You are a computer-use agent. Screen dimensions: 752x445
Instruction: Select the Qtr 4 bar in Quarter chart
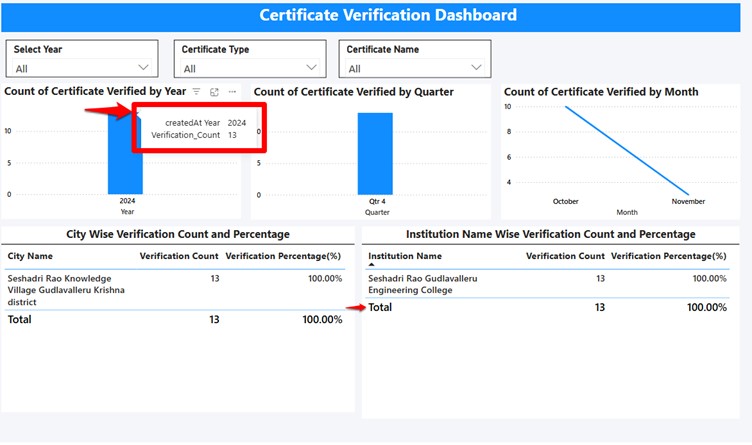(x=375, y=153)
